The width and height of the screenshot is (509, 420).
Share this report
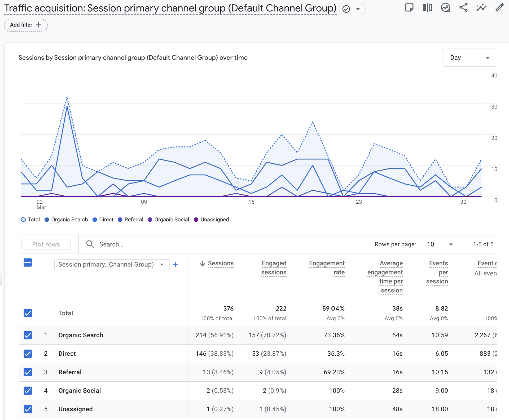(x=463, y=8)
